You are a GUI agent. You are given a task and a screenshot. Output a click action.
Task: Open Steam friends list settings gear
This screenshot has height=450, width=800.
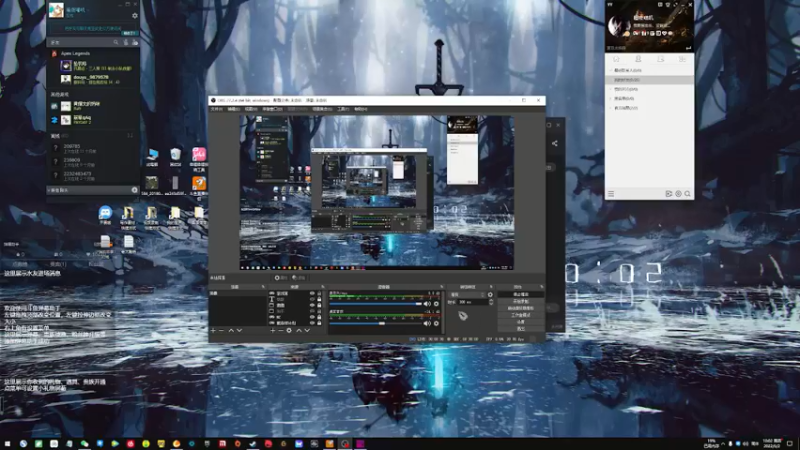pyautogui.click(x=135, y=16)
